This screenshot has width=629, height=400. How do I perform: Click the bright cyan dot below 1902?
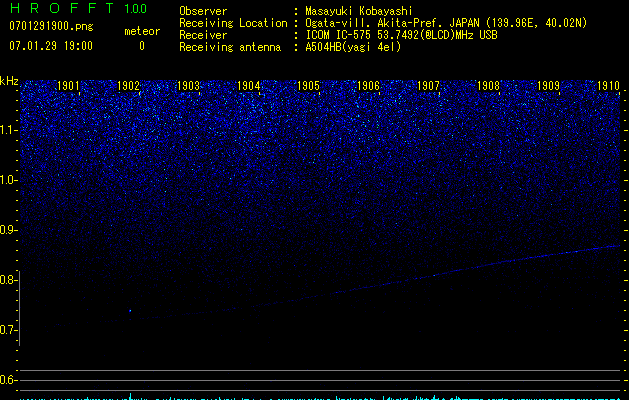130,310
